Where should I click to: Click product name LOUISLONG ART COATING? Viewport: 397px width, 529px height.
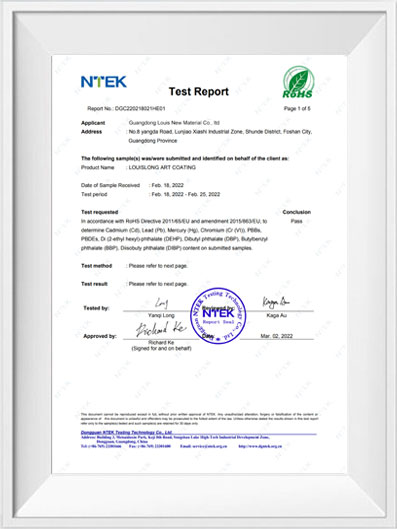pyautogui.click(x=162, y=167)
